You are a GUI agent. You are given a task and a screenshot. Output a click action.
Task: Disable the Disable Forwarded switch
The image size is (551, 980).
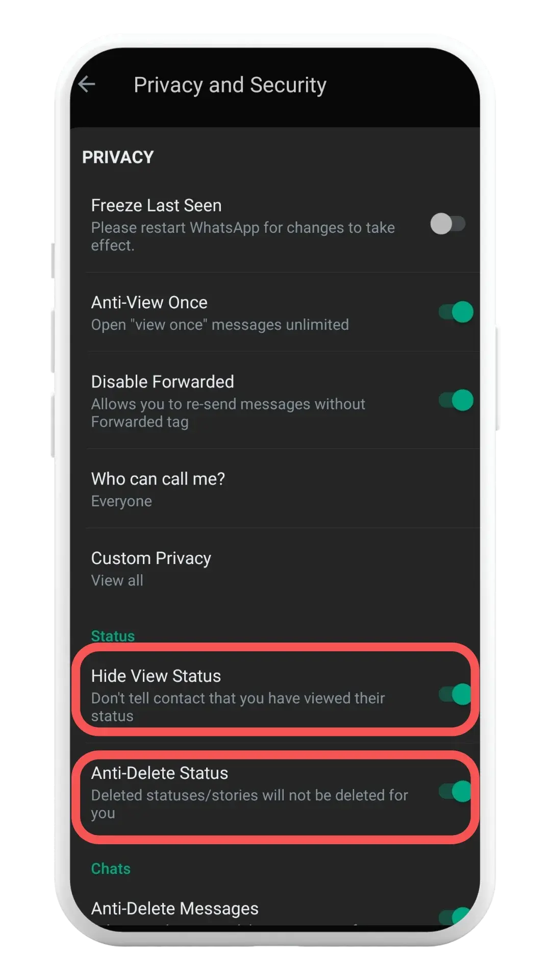pyautogui.click(x=456, y=400)
